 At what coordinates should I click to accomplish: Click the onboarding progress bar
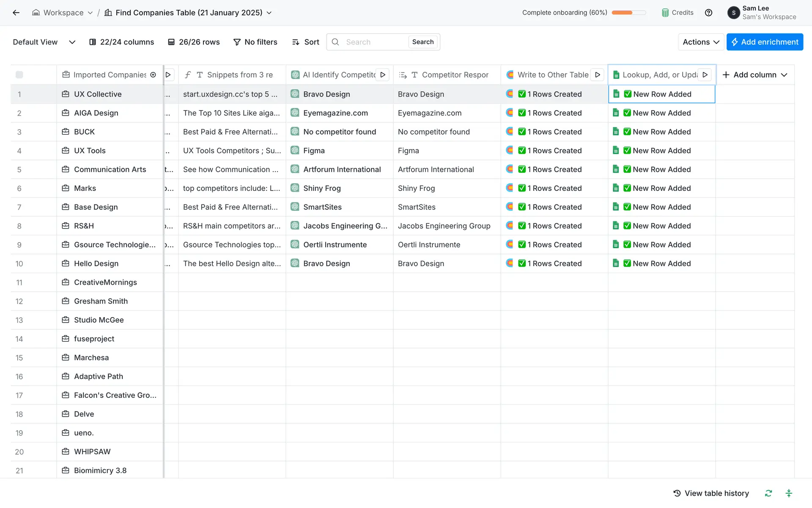(628, 13)
